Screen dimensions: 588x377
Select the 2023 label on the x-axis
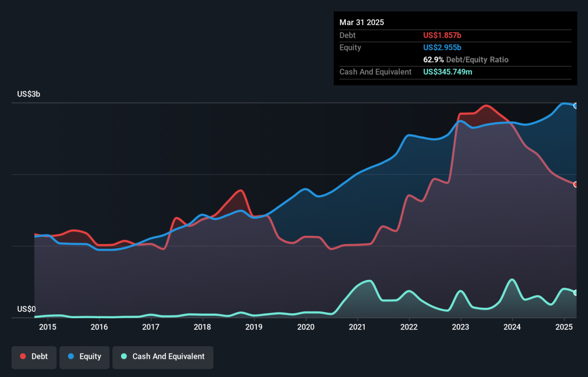[461, 327]
